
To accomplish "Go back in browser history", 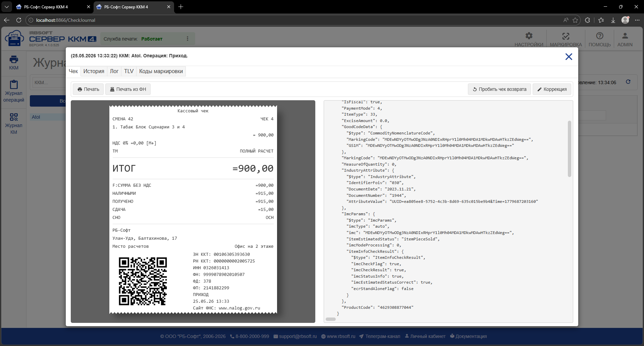I will pos(7,20).
